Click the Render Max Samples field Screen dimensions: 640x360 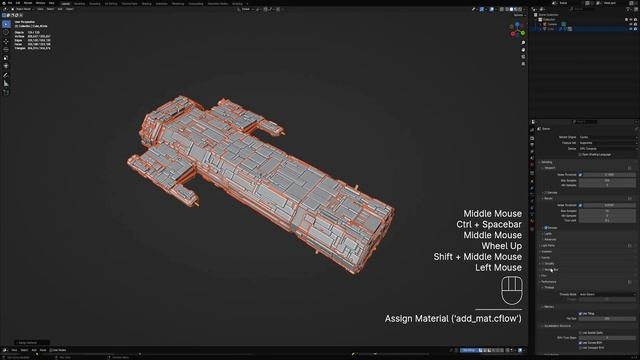[x=607, y=211]
